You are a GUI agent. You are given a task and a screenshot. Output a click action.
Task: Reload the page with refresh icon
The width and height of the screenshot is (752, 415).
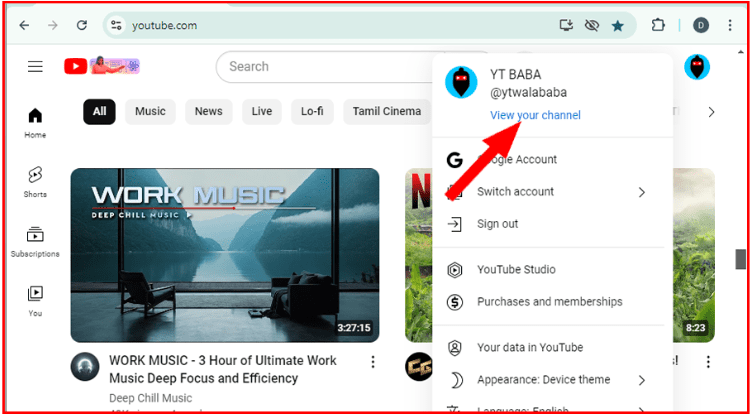(82, 25)
